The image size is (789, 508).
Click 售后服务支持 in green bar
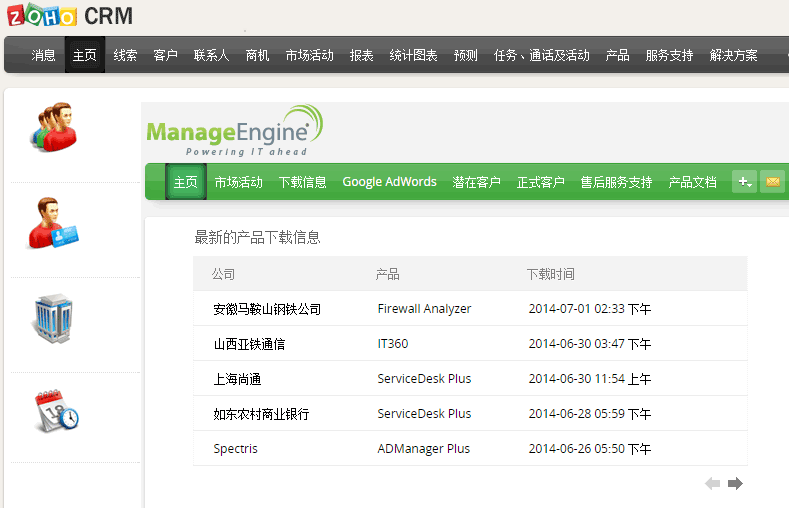click(616, 182)
